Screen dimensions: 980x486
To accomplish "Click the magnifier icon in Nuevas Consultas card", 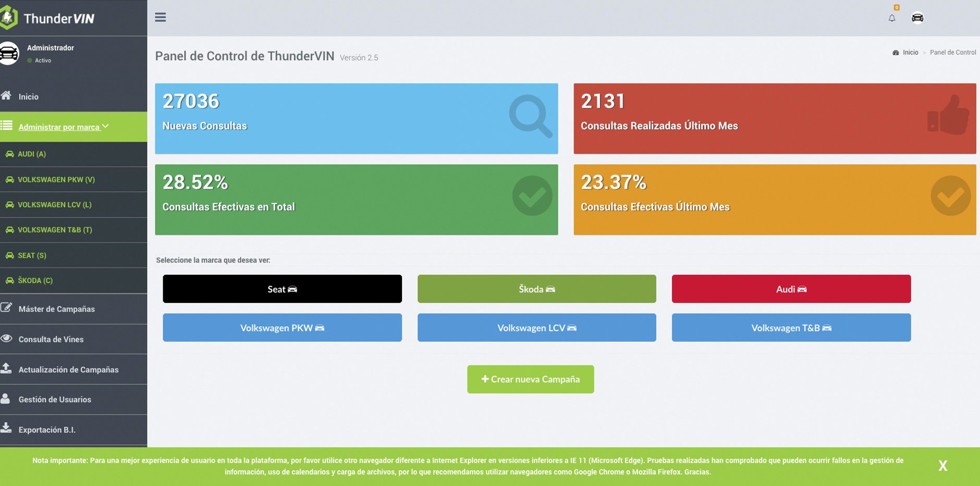I will [530, 116].
